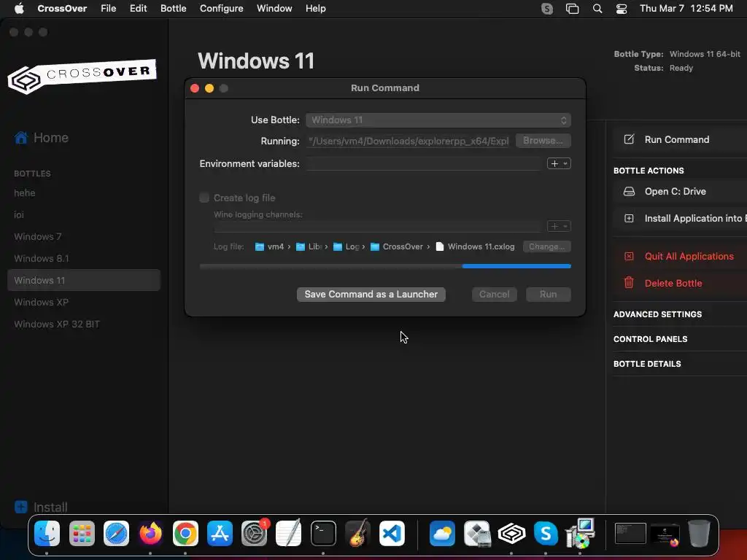The width and height of the screenshot is (747, 560).
Task: Launch Safari from the Dock
Action: 116,533
